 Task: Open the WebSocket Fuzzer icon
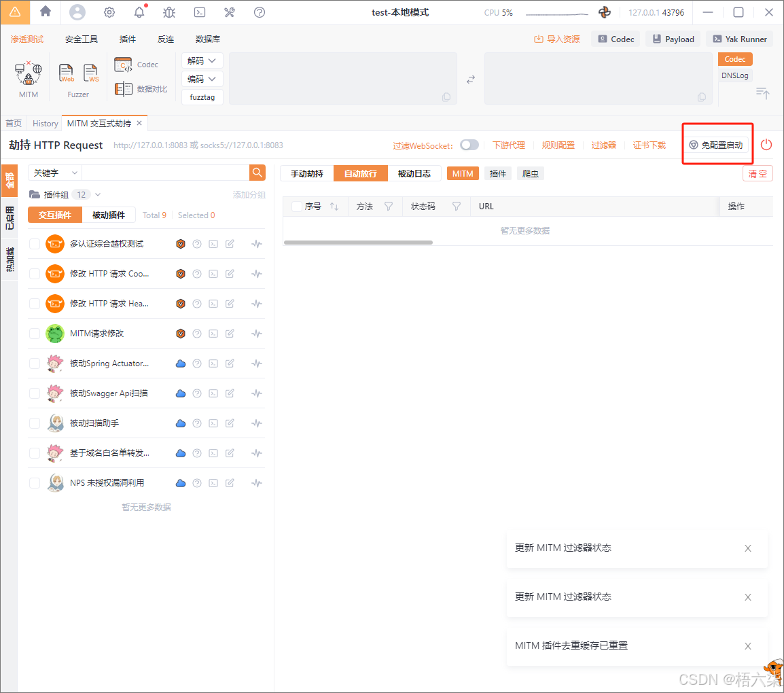pyautogui.click(x=91, y=73)
